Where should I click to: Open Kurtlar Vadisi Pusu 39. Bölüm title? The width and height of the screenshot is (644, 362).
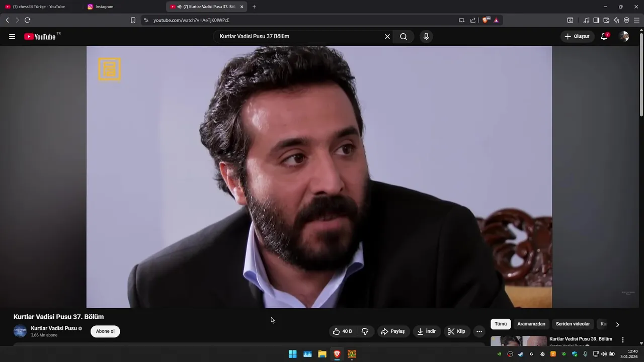tap(581, 339)
